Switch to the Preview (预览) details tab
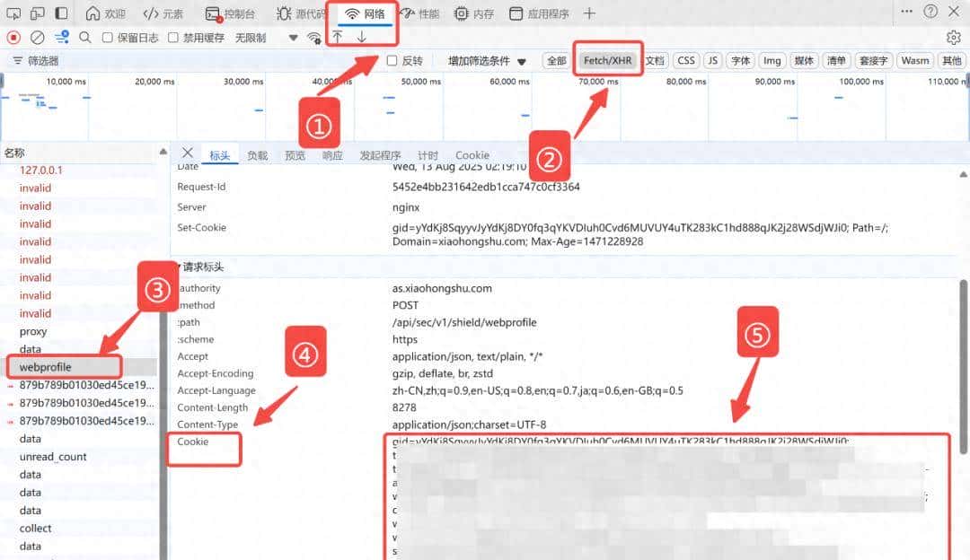The image size is (970, 560). (295, 155)
